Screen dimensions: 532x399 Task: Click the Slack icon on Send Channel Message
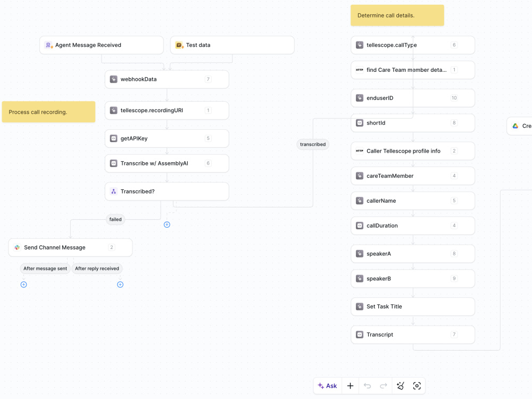point(17,247)
